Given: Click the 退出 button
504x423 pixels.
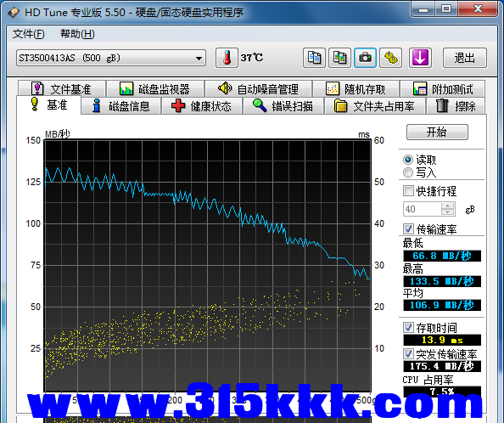Looking at the screenshot, I should (465, 58).
